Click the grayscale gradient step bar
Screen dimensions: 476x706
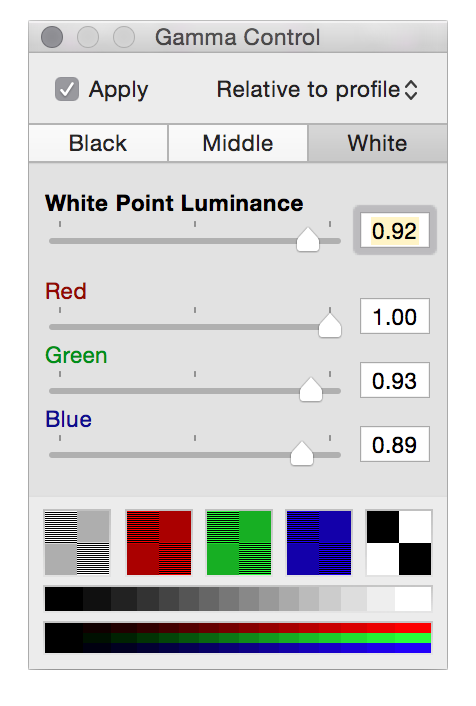(x=238, y=599)
